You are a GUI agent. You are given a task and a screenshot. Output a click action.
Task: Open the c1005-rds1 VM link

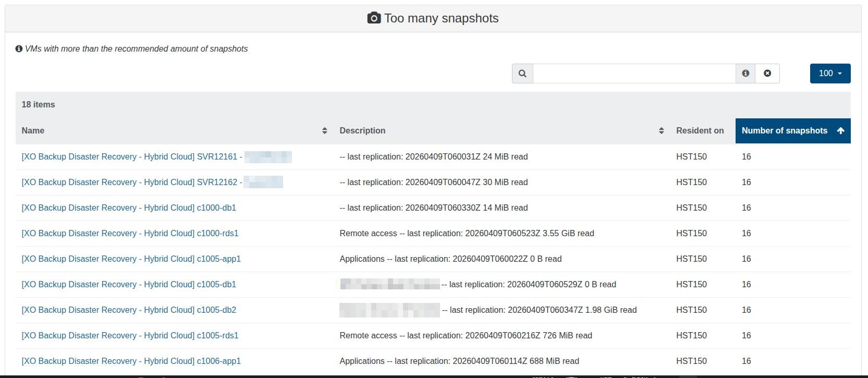click(x=130, y=336)
